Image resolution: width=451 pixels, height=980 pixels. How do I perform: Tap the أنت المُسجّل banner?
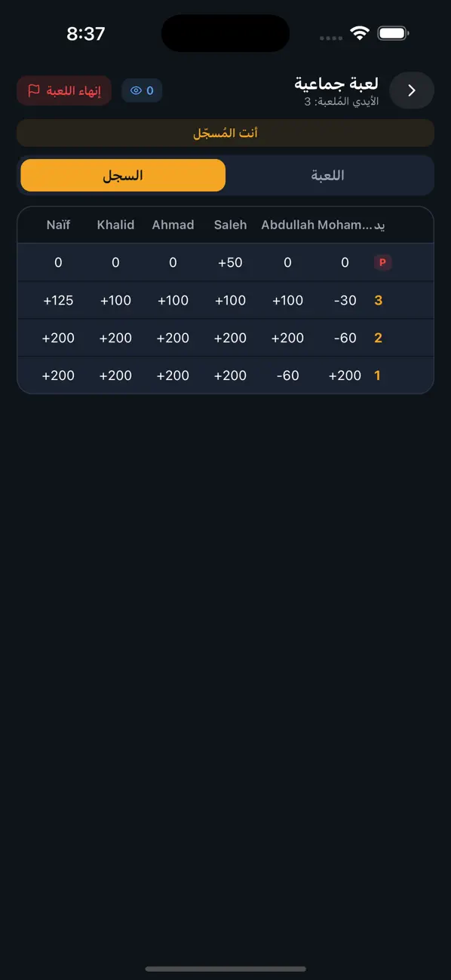[226, 133]
